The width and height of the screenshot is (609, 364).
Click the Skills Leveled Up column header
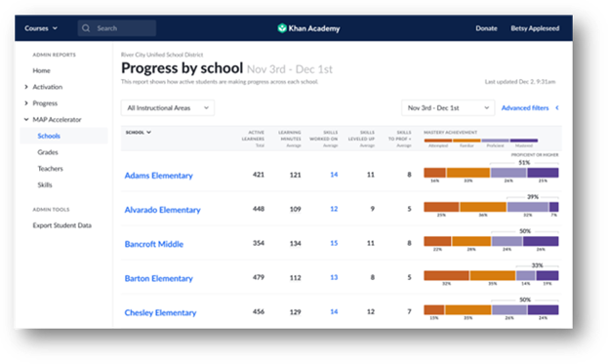pos(361,139)
